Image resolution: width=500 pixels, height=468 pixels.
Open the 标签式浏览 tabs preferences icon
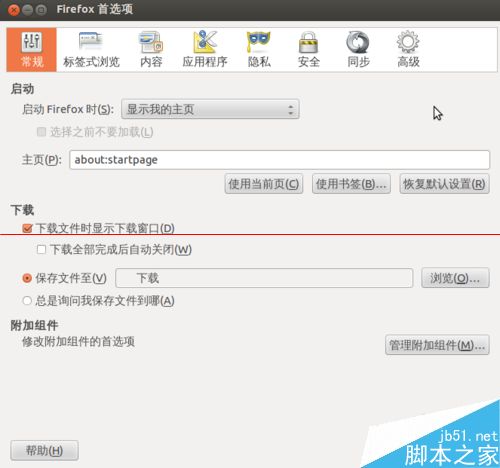click(91, 50)
